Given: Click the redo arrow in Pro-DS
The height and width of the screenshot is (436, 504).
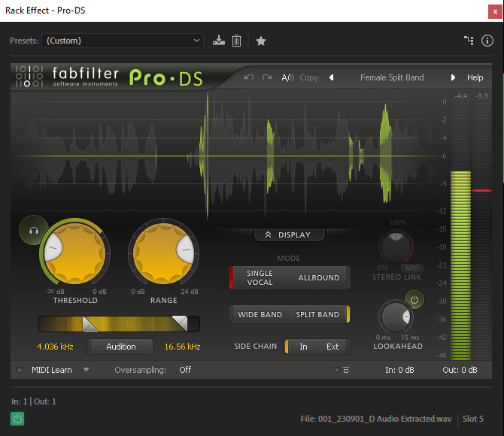Looking at the screenshot, I should tap(267, 77).
